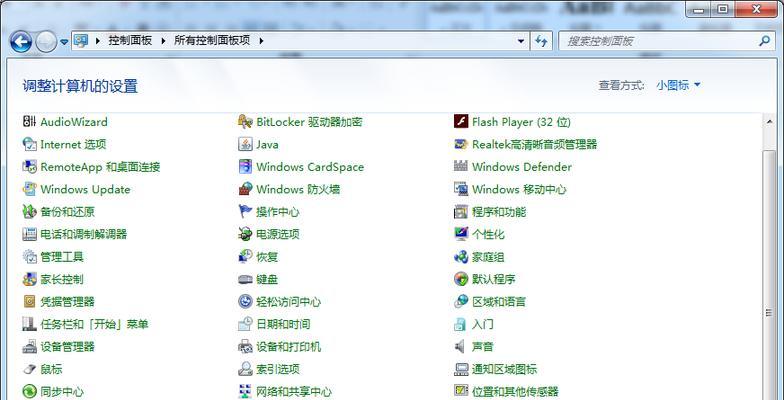Open the AudioWizard icon
This screenshot has width=784, height=400.
click(30, 122)
